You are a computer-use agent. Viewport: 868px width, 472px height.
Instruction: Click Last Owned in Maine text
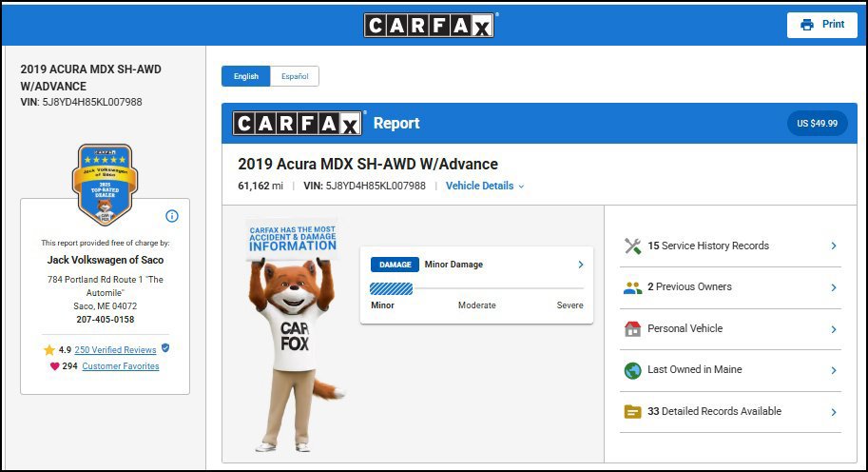(695, 369)
